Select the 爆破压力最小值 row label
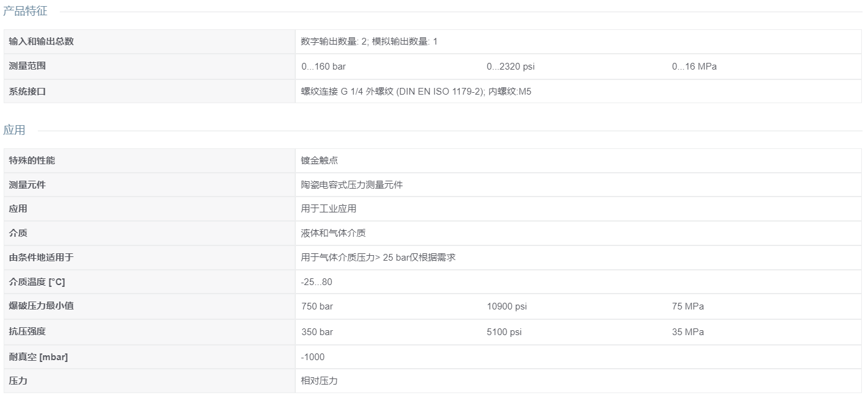868x398 pixels. (x=41, y=306)
